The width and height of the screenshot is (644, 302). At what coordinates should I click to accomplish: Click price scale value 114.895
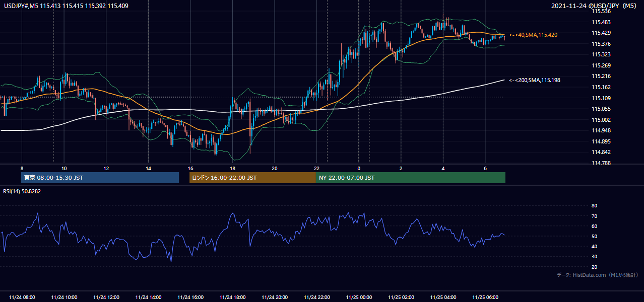point(601,141)
